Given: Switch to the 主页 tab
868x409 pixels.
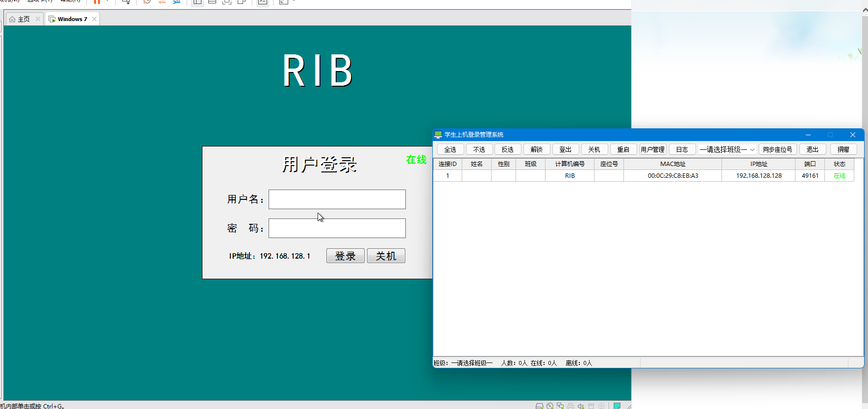Looking at the screenshot, I should (24, 19).
